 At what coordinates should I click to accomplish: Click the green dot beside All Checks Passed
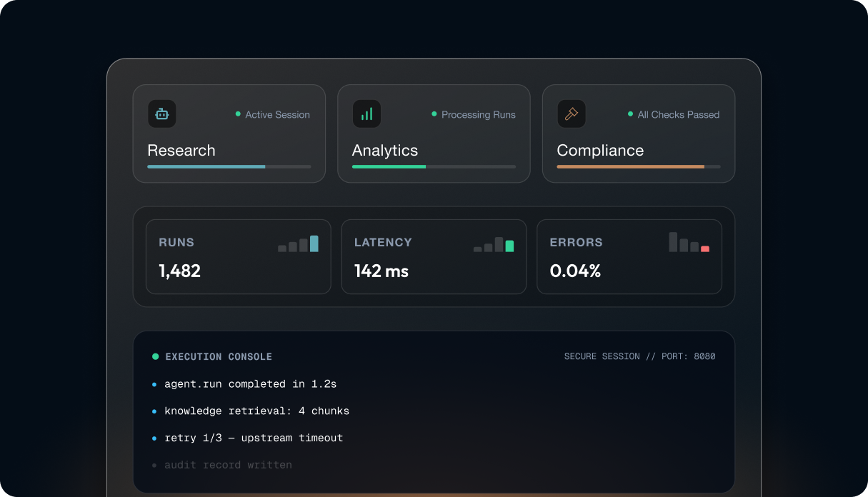coord(630,114)
